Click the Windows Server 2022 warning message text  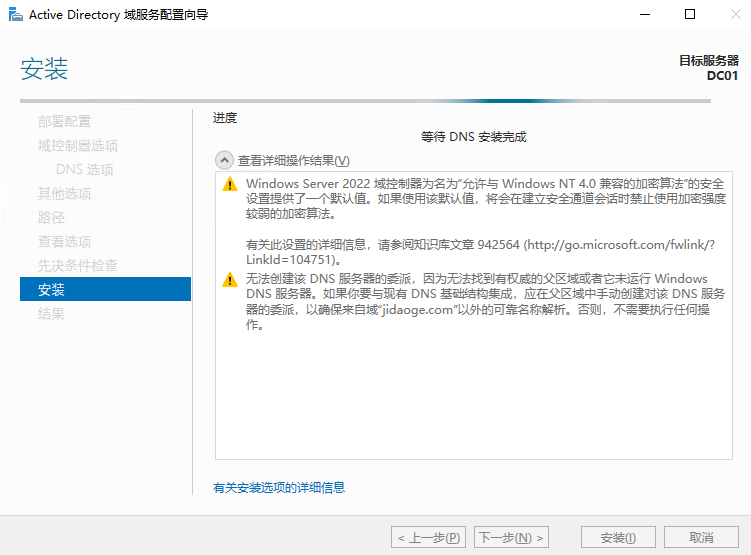pyautogui.click(x=486, y=199)
